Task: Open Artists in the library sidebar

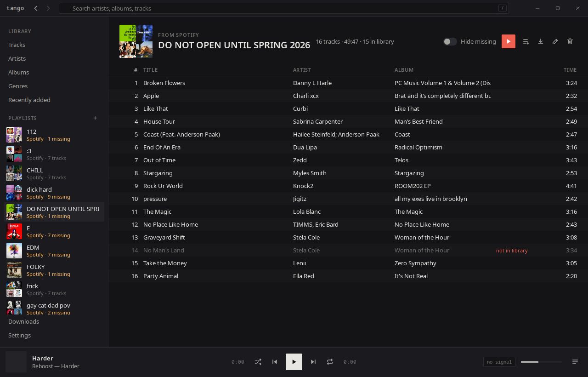Action: click(17, 58)
